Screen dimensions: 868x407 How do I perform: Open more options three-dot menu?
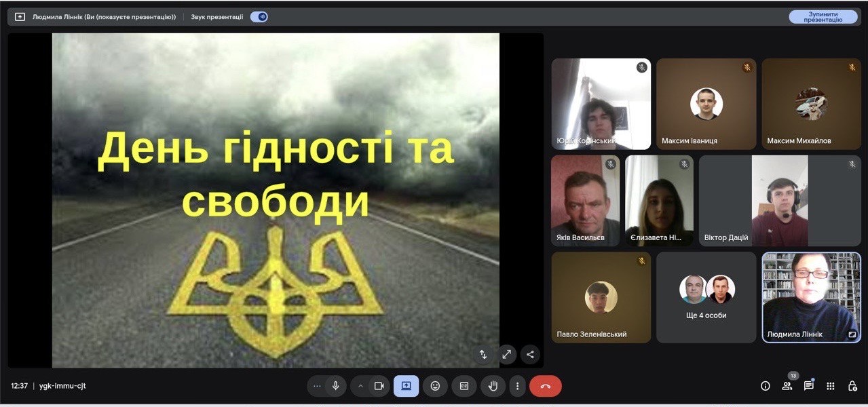pyautogui.click(x=517, y=386)
